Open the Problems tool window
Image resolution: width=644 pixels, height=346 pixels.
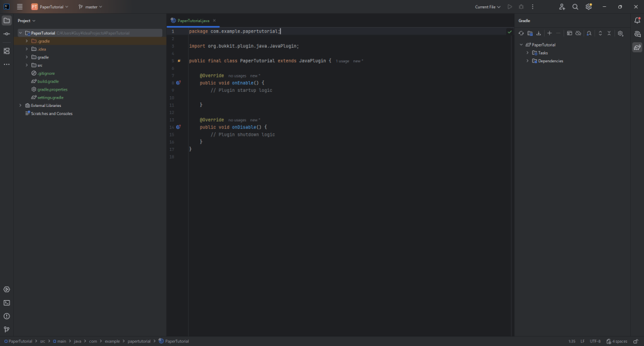6,316
